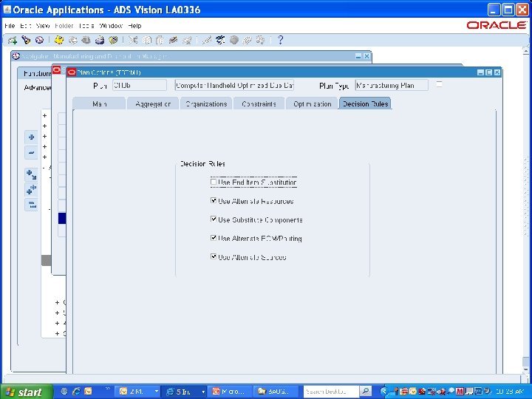Image resolution: width=532 pixels, height=399 pixels.
Task: Click Navigator's Expand plus button icon
Action: tap(31, 137)
